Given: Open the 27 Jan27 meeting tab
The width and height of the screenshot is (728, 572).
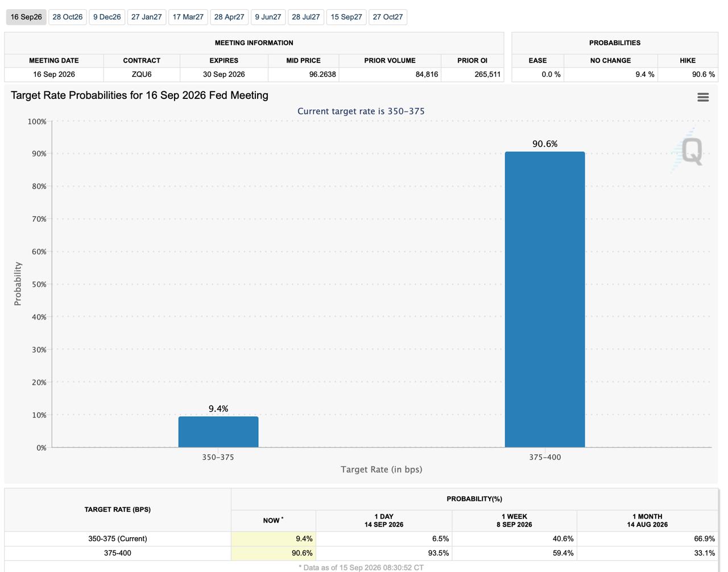Looking at the screenshot, I should (146, 17).
